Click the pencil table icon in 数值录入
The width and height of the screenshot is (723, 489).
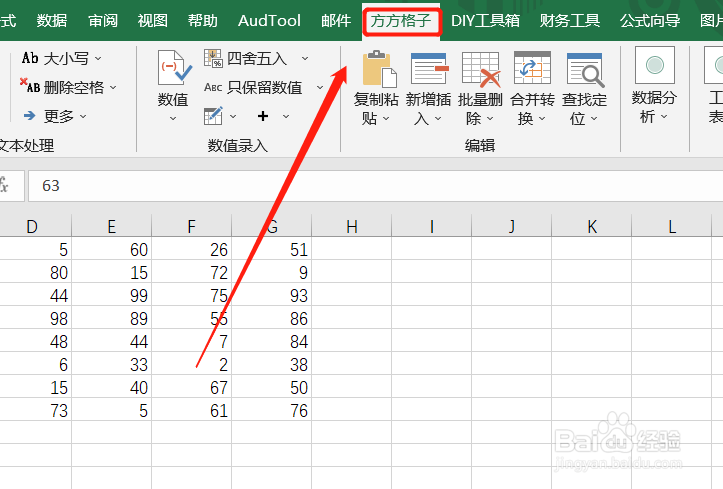coord(213,116)
